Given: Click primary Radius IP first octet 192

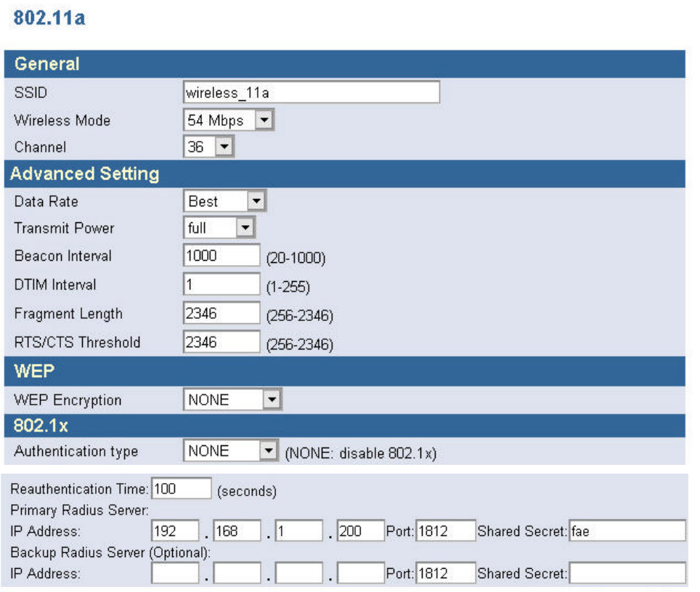Looking at the screenshot, I should 175,531.
